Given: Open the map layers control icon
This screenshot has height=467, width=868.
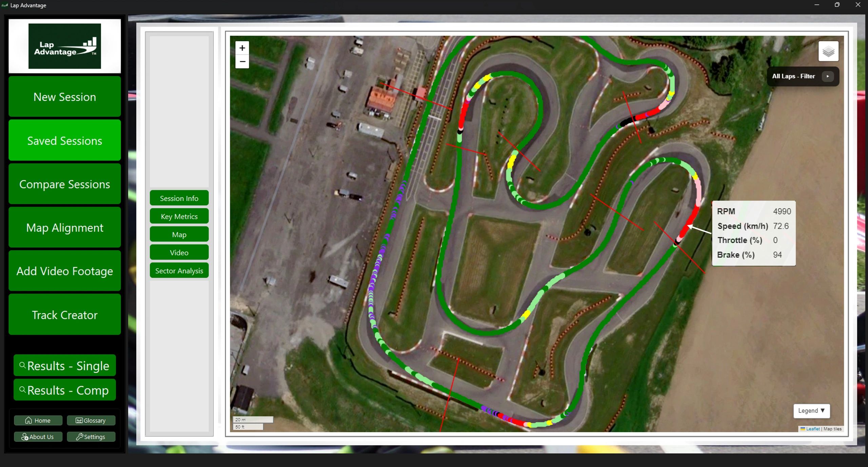Looking at the screenshot, I should point(828,52).
